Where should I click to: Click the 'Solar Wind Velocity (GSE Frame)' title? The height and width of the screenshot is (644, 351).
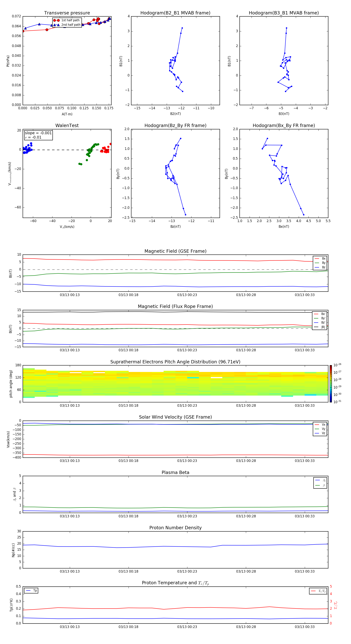coord(175,417)
